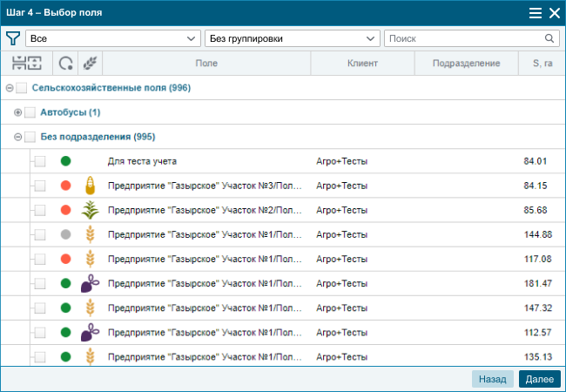The height and width of the screenshot is (392, 566).
Task: Click green plant icon on 85.68 row
Action: [89, 210]
